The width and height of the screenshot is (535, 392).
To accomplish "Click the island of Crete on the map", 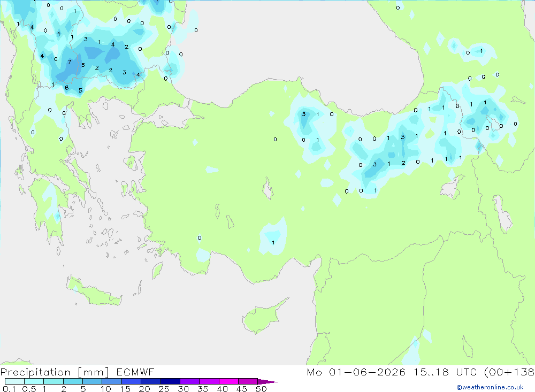I will 94,291.
